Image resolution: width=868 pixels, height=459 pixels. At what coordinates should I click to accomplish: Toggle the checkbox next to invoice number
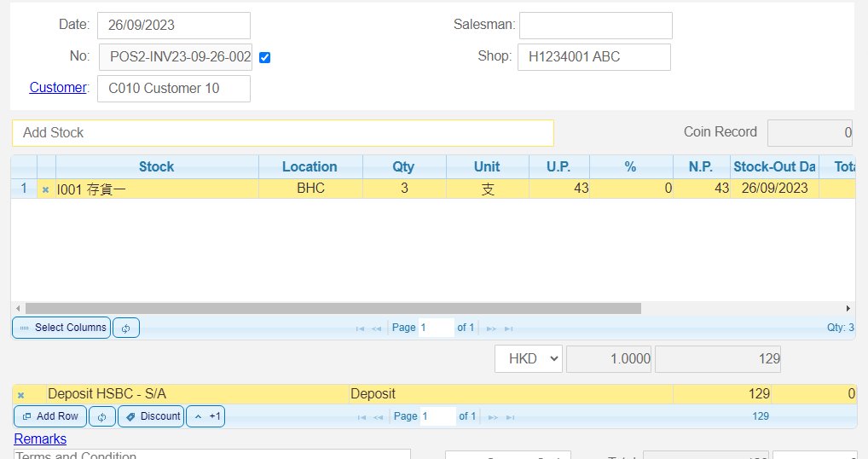(x=264, y=57)
